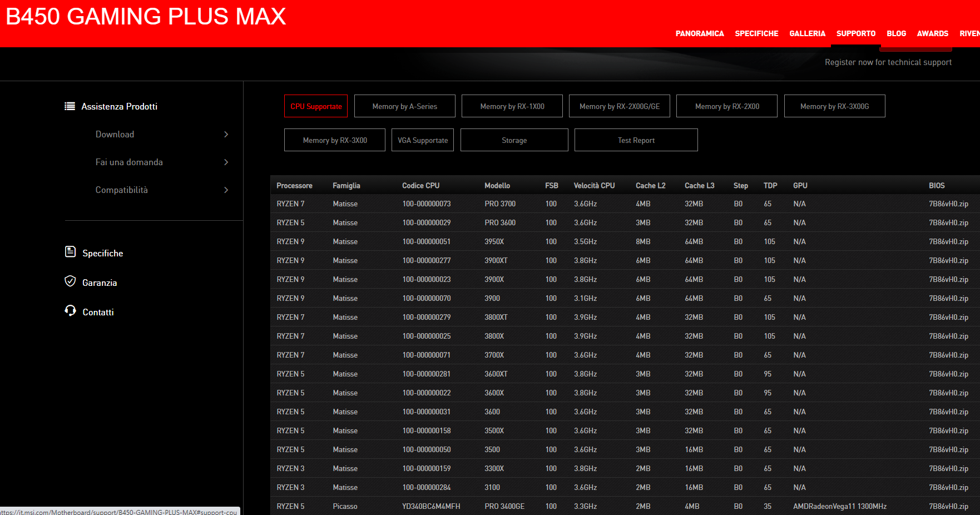Go to the GALLERIA tab
The width and height of the screenshot is (980, 515).
807,33
